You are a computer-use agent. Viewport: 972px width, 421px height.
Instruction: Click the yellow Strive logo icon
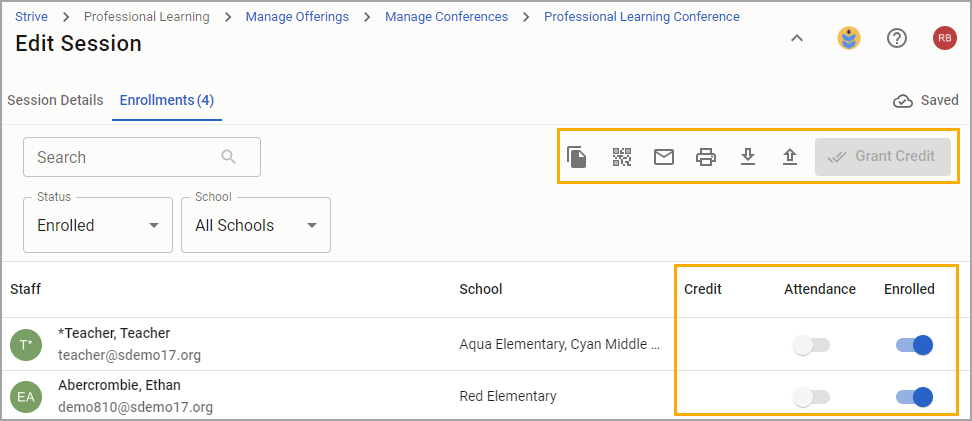pyautogui.click(x=849, y=38)
